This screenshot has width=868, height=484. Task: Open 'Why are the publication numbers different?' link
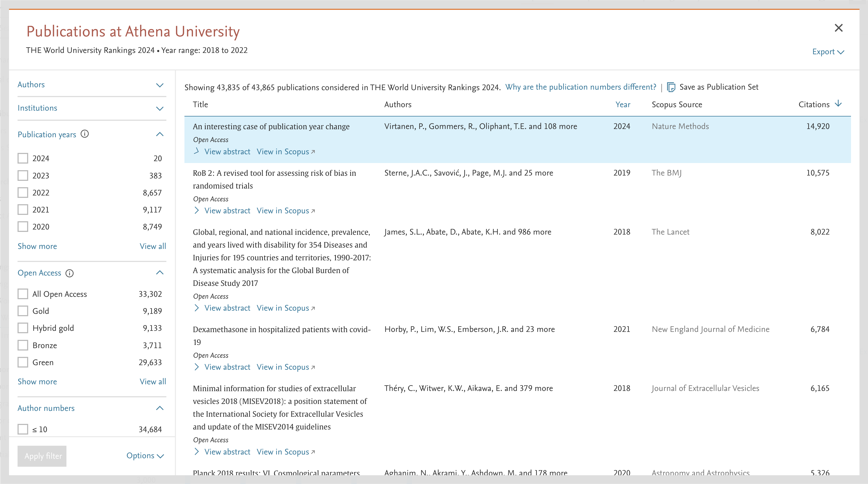[581, 87]
